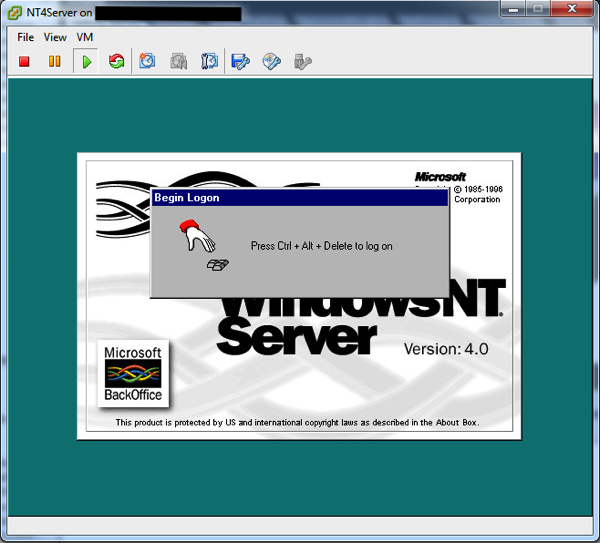Suspend the VM with the pause icon
The height and width of the screenshot is (543, 600).
click(x=55, y=61)
